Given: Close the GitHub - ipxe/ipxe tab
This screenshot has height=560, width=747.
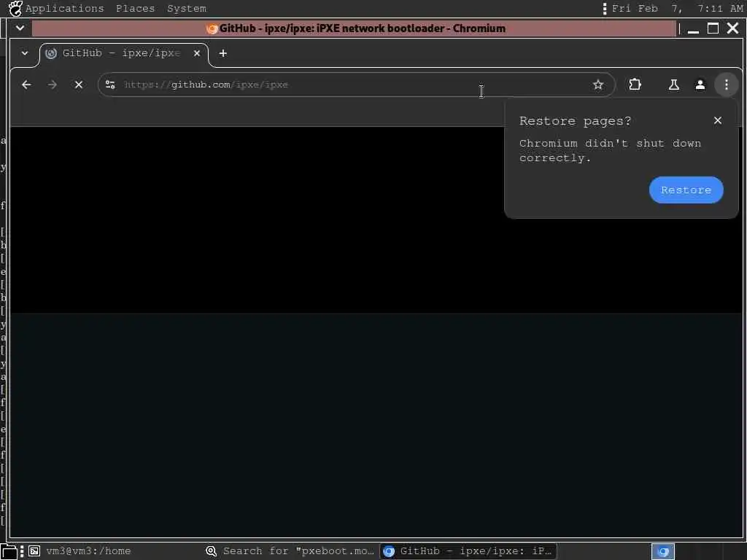Looking at the screenshot, I should pos(197,53).
